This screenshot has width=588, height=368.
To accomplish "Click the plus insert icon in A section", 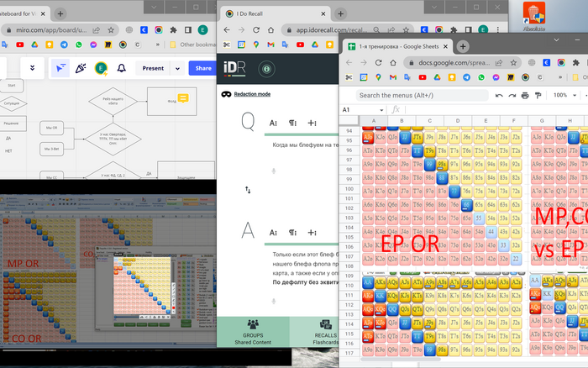I will pyautogui.click(x=312, y=233).
